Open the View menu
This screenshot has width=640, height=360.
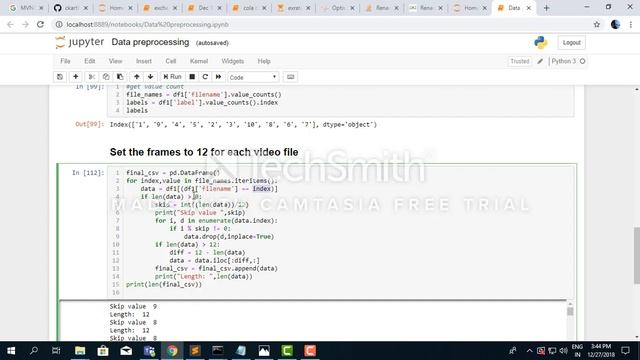[116, 61]
